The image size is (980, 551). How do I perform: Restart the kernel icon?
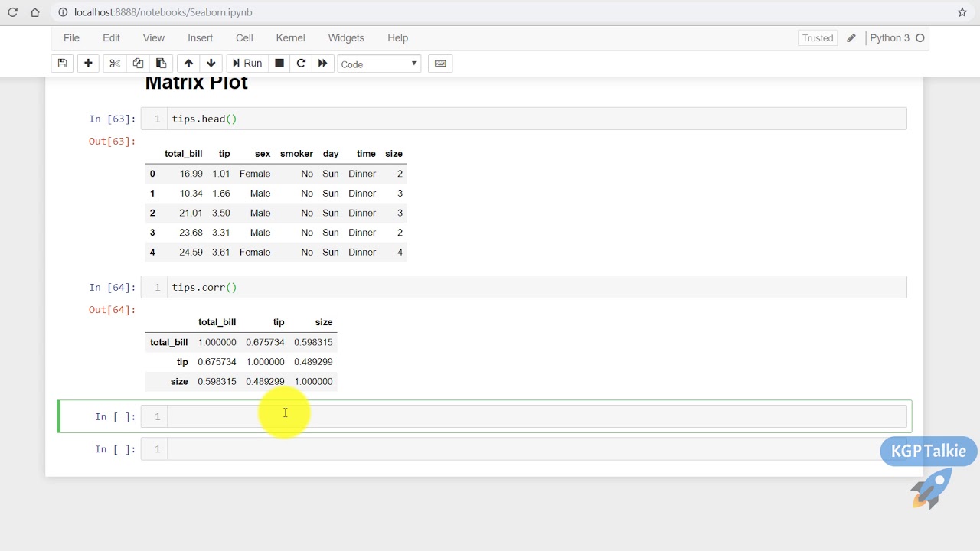click(301, 64)
